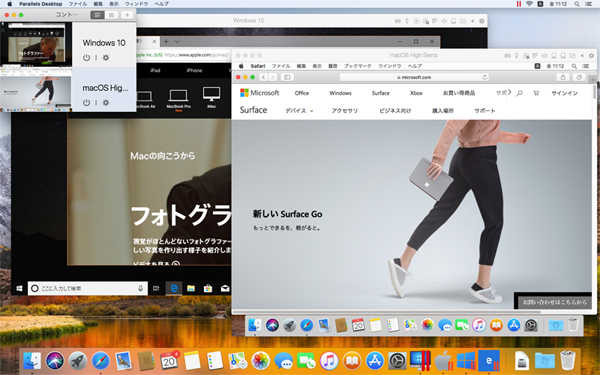
Task: Click the Microsoft site search magnifier
Action: [x=519, y=93]
